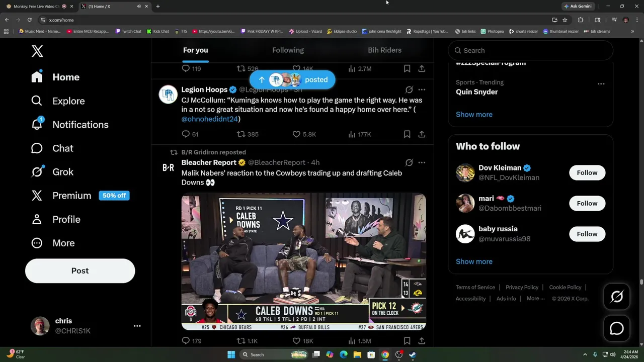Mute the X tab audio

[139, 7]
